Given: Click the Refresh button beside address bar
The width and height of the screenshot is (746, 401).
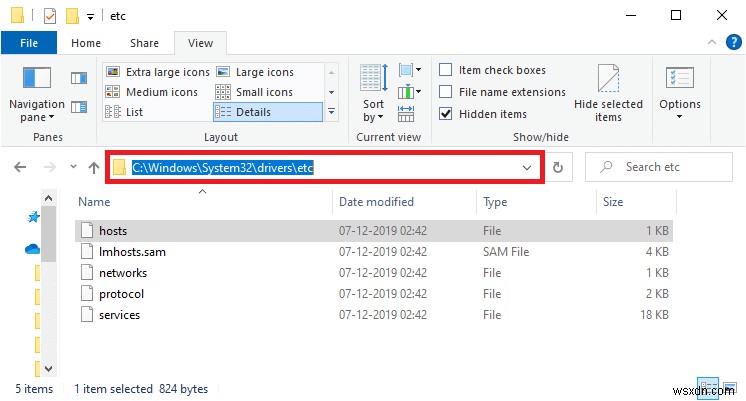Looking at the screenshot, I should [x=558, y=167].
